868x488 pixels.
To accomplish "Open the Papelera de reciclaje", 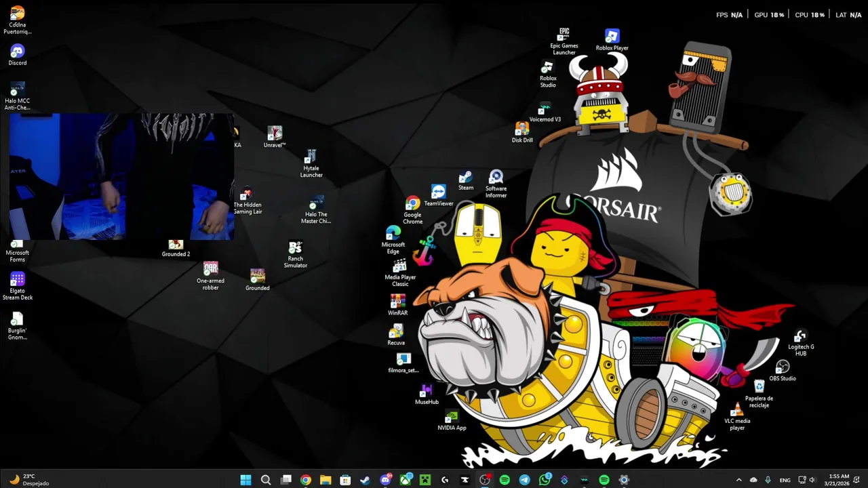I will (759, 394).
